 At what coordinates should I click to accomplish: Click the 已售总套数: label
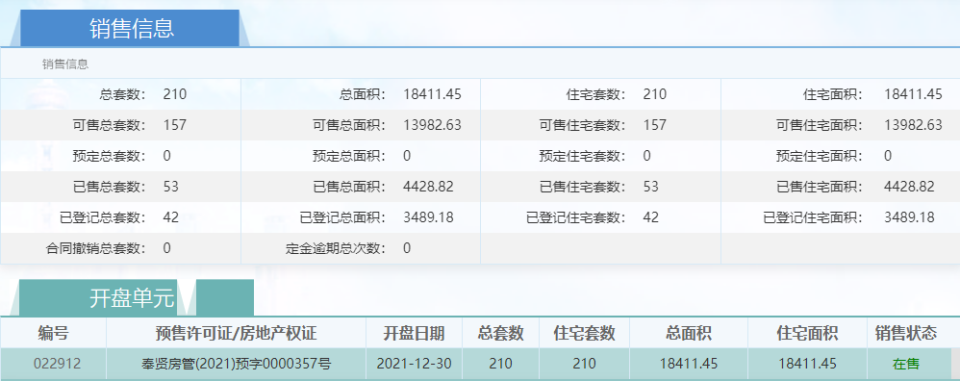[x=109, y=187]
